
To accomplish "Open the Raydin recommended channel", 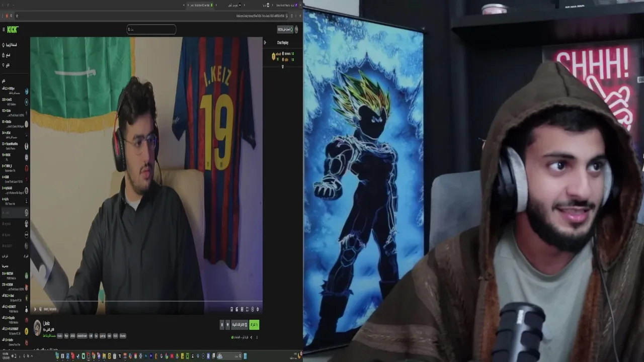I will 15,320.
